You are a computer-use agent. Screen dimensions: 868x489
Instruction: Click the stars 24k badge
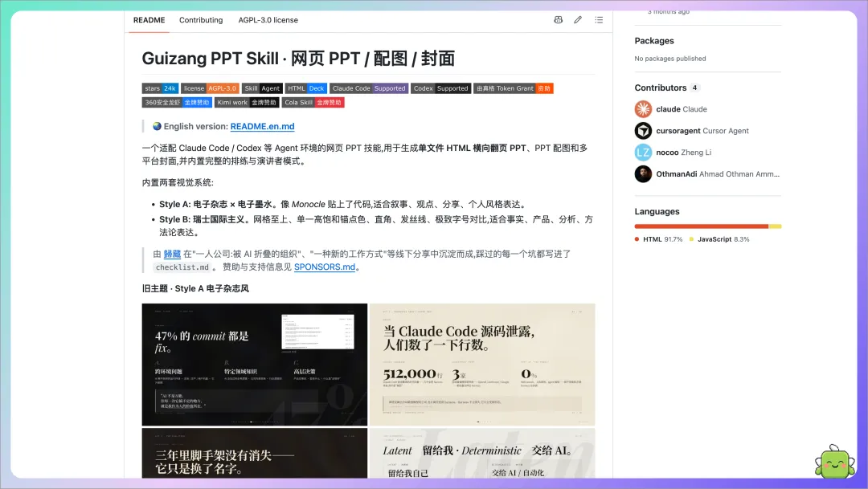pyautogui.click(x=160, y=88)
